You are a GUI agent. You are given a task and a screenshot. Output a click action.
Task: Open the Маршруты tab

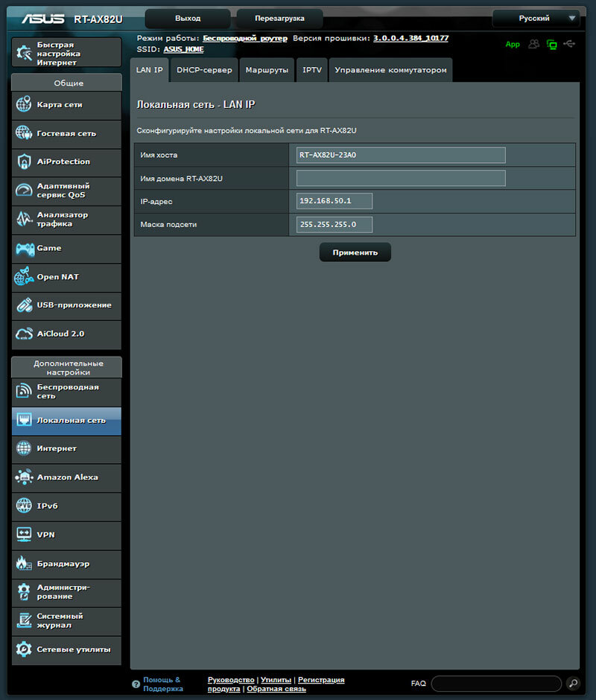click(x=267, y=70)
